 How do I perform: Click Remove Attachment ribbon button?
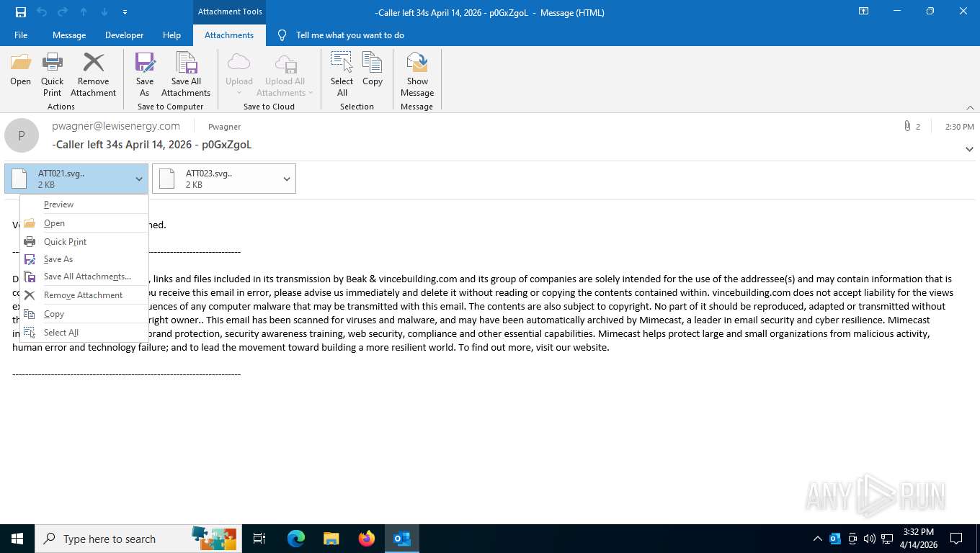93,74
